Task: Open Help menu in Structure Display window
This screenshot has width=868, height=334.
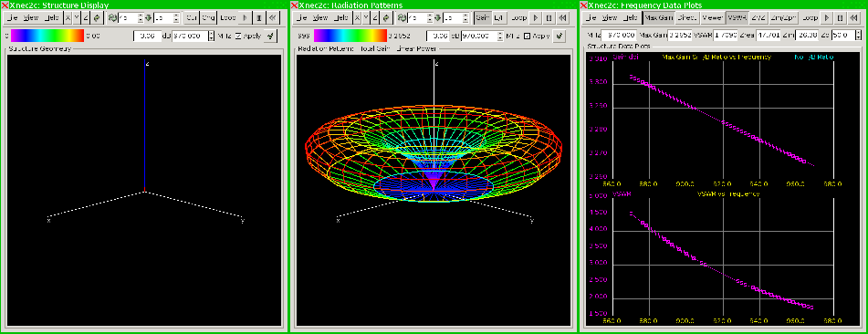Action: [51, 17]
